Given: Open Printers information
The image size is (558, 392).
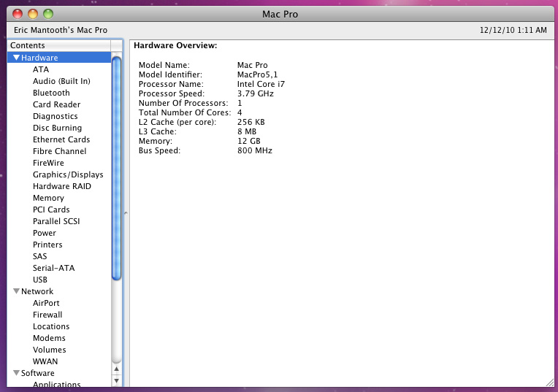Looking at the screenshot, I should 47,245.
